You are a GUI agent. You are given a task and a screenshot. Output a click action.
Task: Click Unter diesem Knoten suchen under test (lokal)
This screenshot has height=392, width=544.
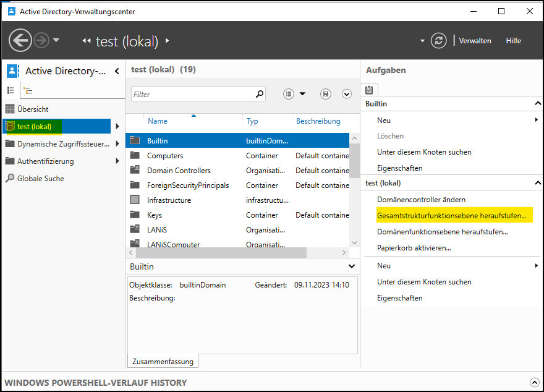[x=424, y=282]
